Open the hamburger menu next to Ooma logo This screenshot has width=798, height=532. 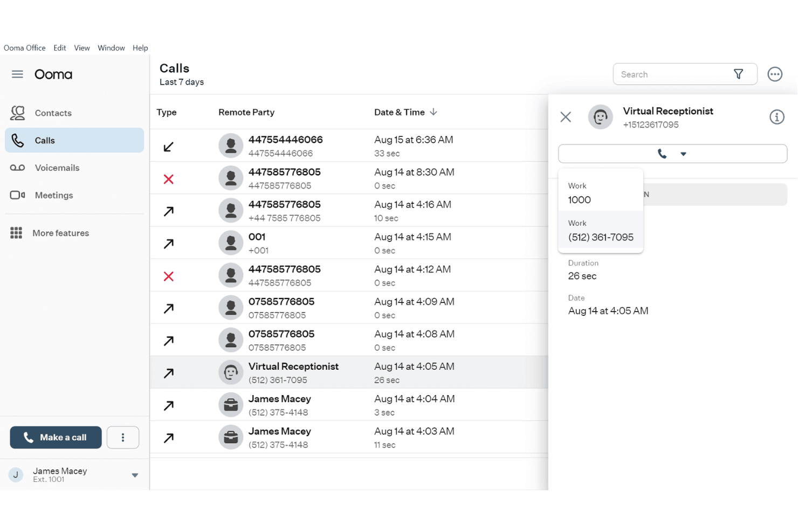tap(17, 74)
